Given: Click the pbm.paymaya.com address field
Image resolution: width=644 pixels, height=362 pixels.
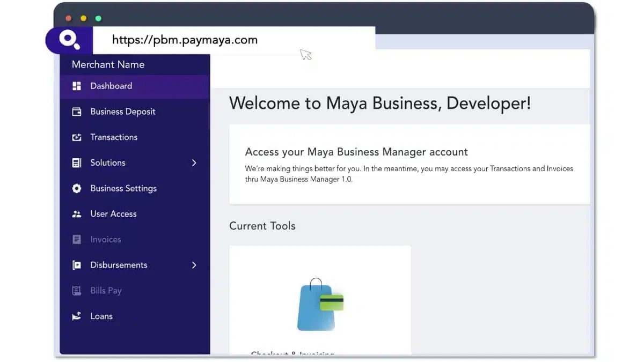Looking at the screenshot, I should coord(234,40).
